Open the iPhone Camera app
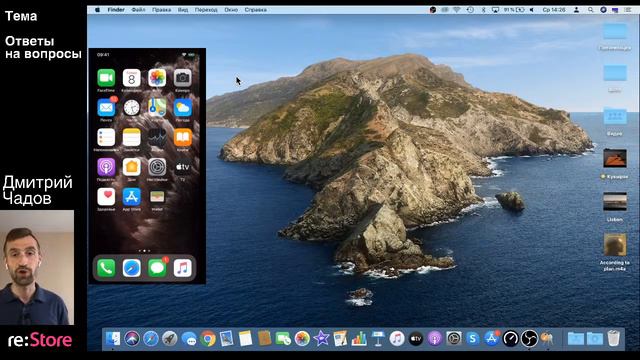Viewport: 640px width, 360px height. point(182,78)
